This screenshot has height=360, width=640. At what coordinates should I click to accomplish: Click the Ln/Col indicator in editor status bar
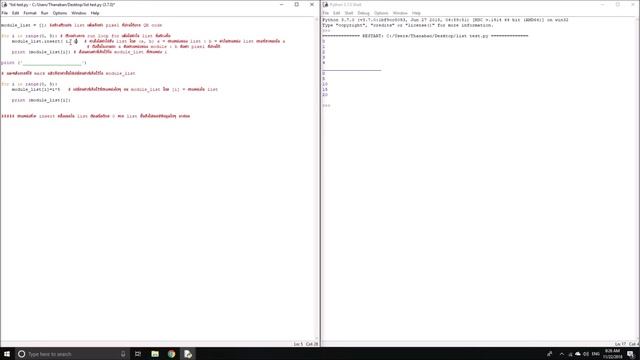pyautogui.click(x=305, y=344)
